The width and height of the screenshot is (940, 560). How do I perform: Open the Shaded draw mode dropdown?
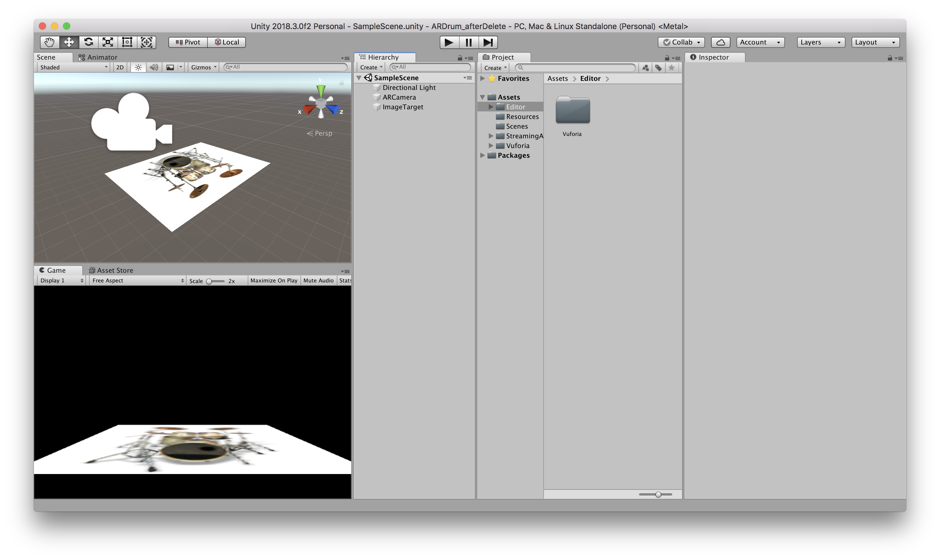pos(74,67)
